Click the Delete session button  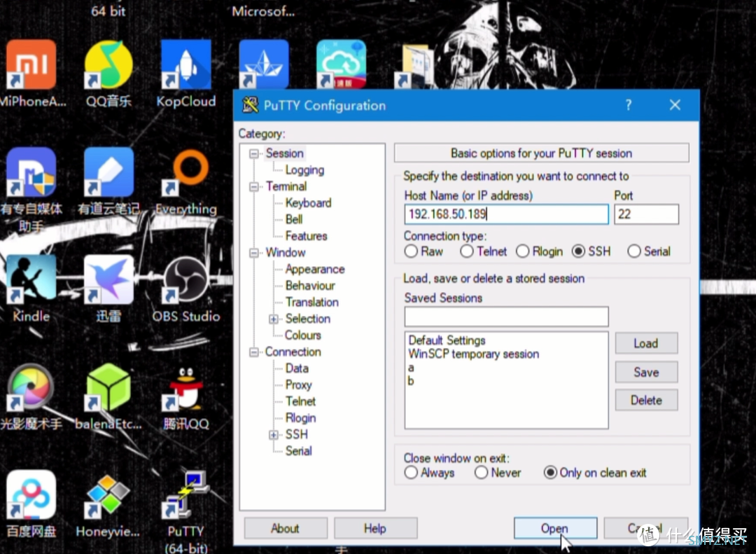point(646,400)
